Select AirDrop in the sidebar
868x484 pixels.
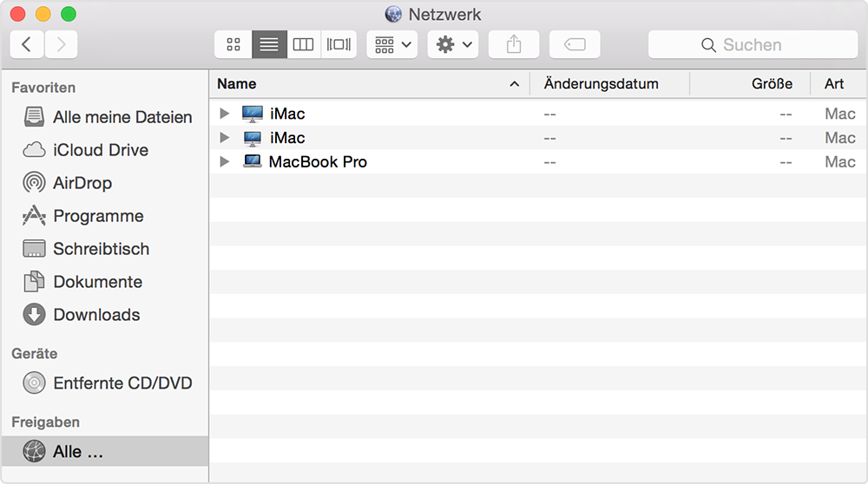tap(105, 183)
